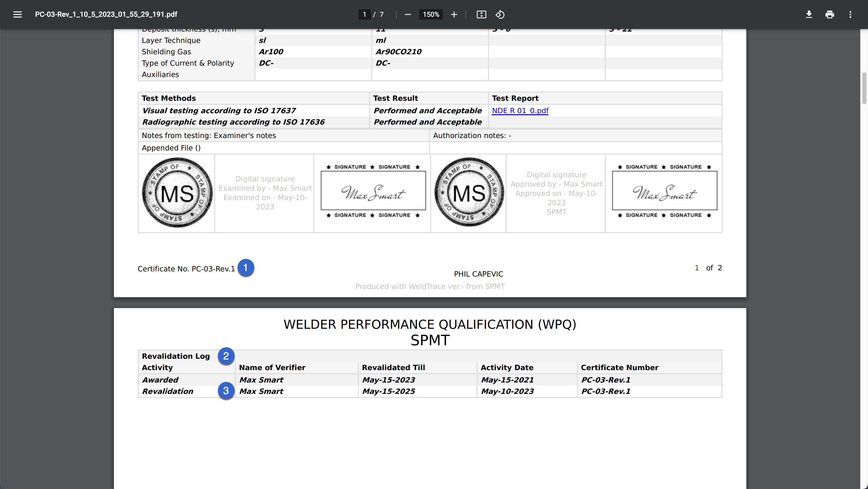The image size is (868, 489).
Task: Click the 'Auxiliaries' row label
Action: click(x=160, y=74)
